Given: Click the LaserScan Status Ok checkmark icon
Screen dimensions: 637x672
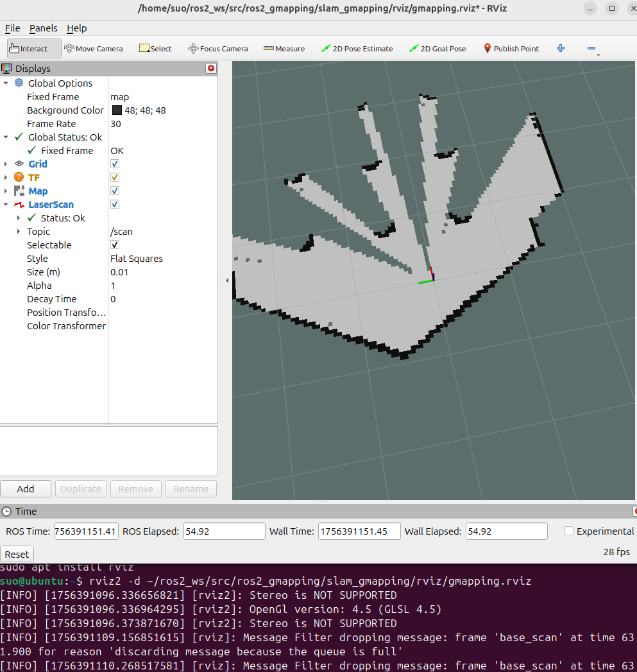Looking at the screenshot, I should (x=31, y=218).
